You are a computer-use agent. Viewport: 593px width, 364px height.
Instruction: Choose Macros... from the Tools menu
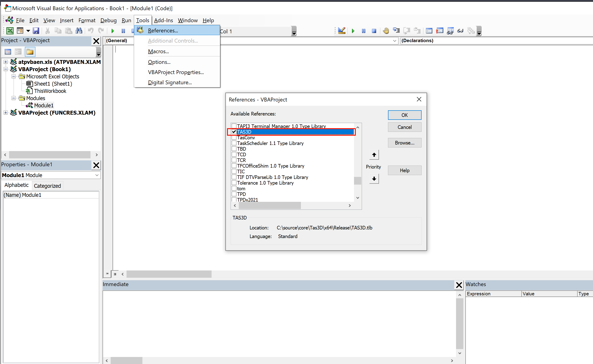click(177, 51)
